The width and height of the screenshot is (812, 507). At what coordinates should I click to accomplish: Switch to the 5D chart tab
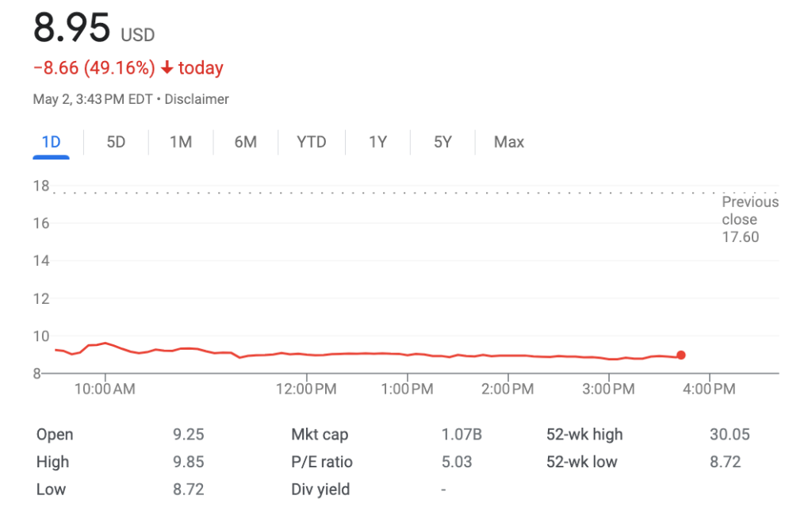tap(116, 142)
